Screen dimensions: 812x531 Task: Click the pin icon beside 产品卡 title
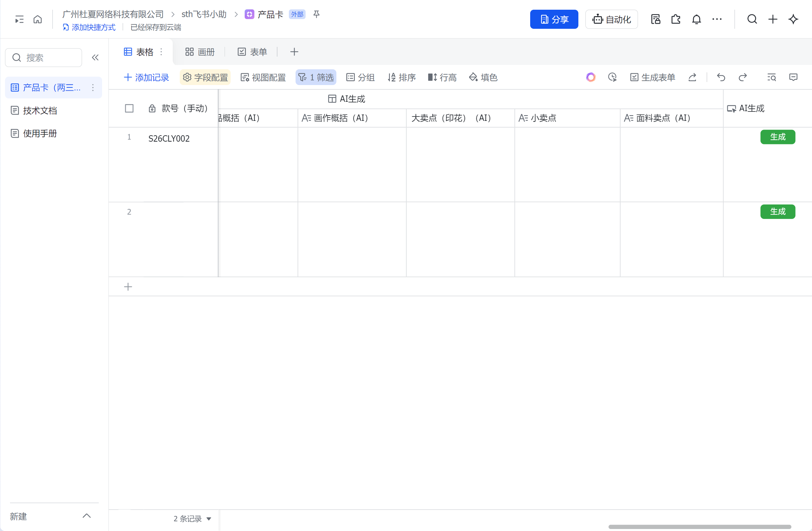[316, 14]
